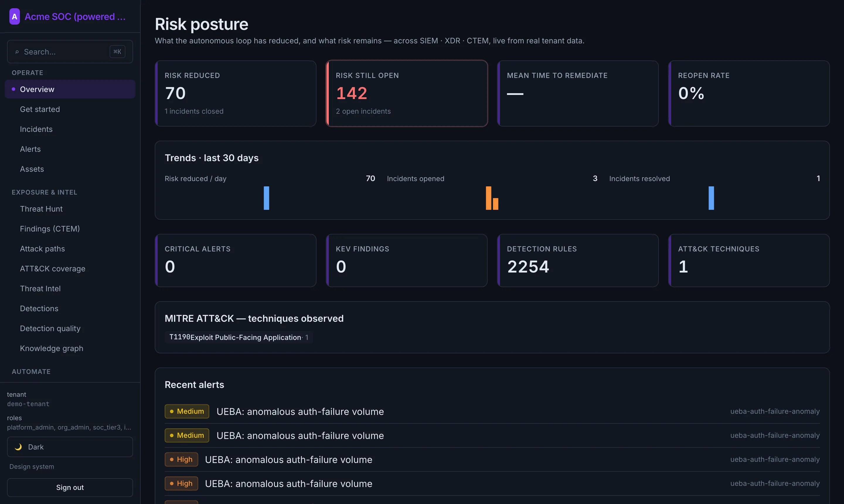The image size is (844, 504).
Task: Click the search magnifier icon
Action: pyautogui.click(x=17, y=52)
